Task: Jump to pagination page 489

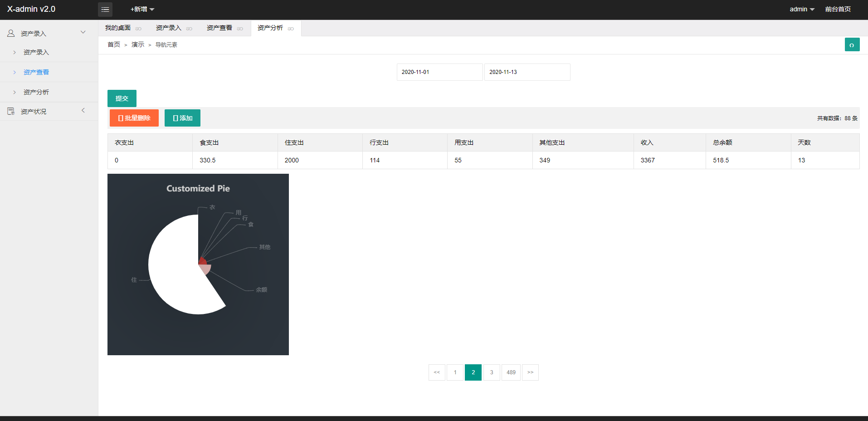Action: 511,372
